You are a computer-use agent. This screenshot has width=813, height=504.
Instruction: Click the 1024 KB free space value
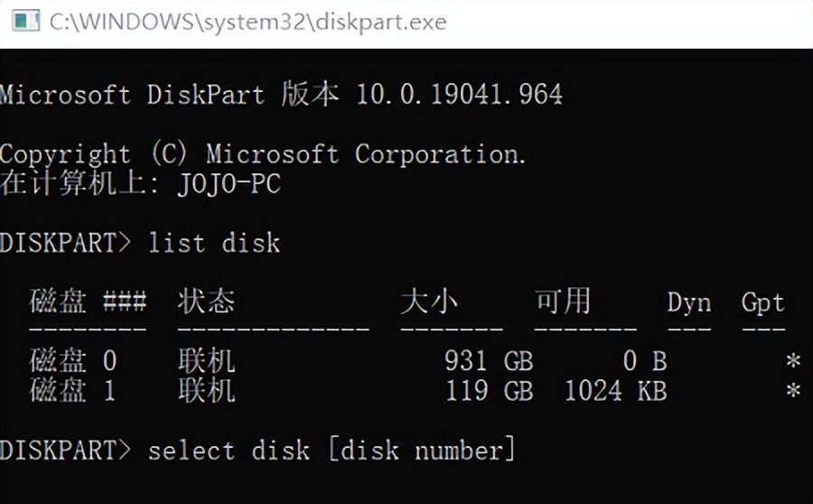[615, 391]
